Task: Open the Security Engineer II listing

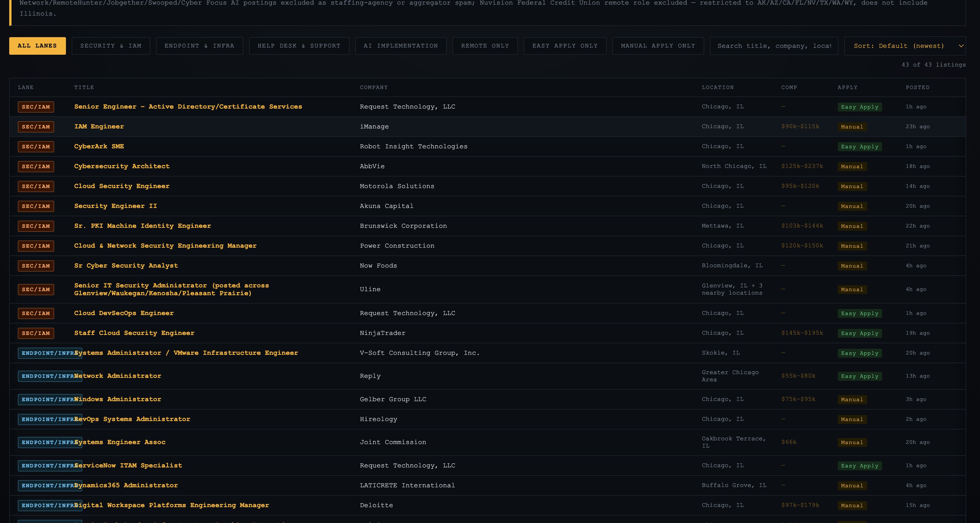Action: click(115, 206)
